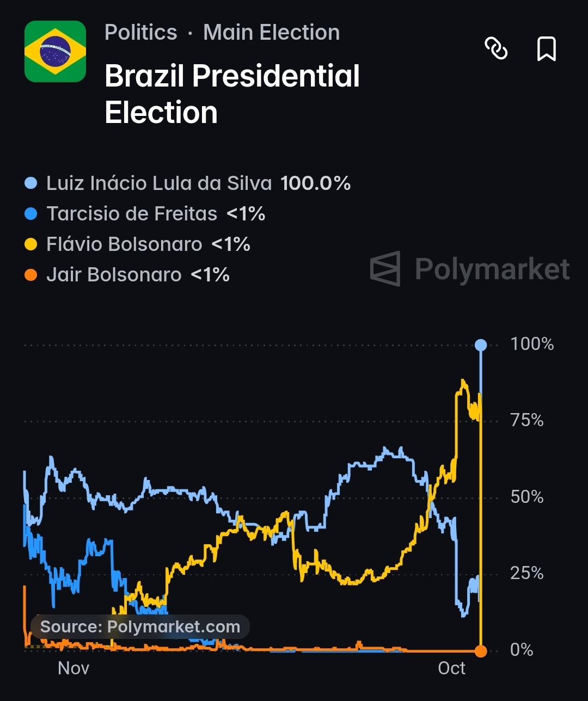Click the Polymarket logo watermark
This screenshot has width=588, height=701.
point(470,269)
